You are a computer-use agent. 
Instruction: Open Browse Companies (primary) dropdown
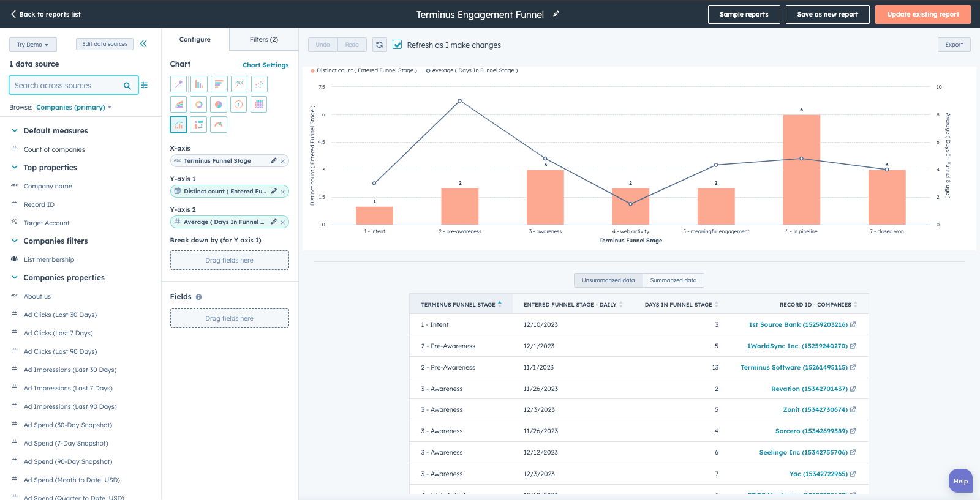click(73, 107)
